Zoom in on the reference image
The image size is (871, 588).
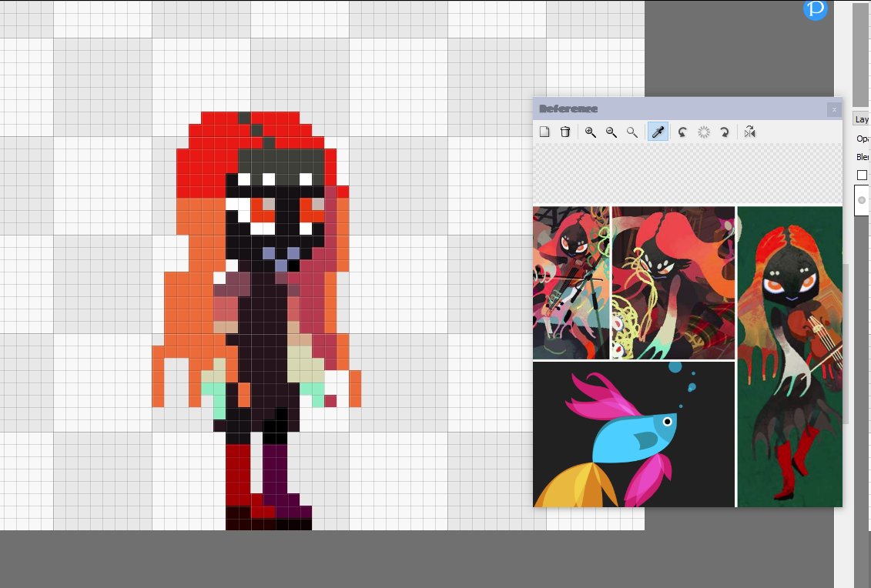(591, 132)
